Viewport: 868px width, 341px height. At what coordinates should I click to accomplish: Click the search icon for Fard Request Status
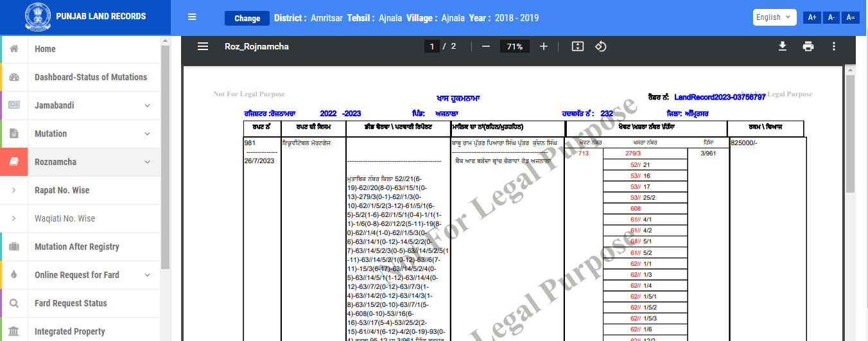(14, 303)
